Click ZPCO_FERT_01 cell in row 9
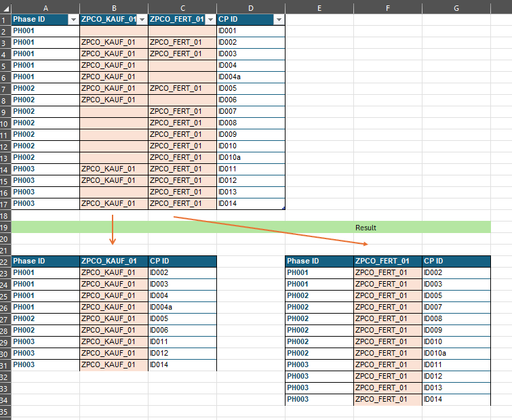 pyautogui.click(x=182, y=112)
